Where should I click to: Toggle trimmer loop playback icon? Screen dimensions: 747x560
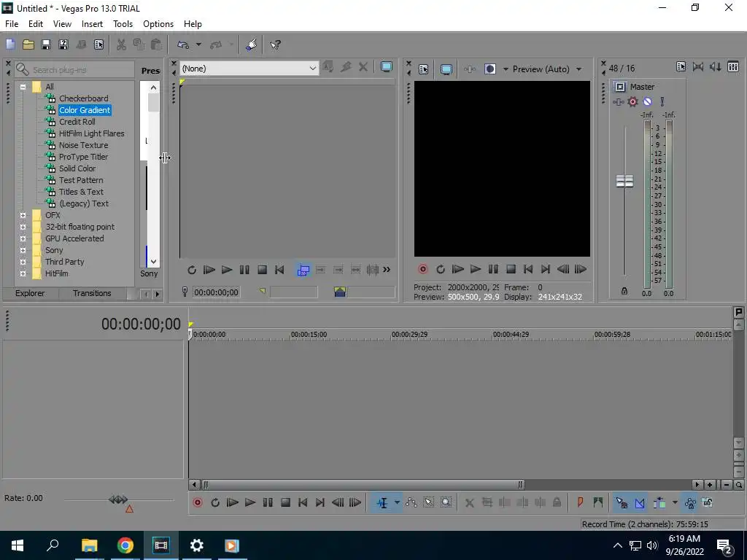tap(192, 270)
